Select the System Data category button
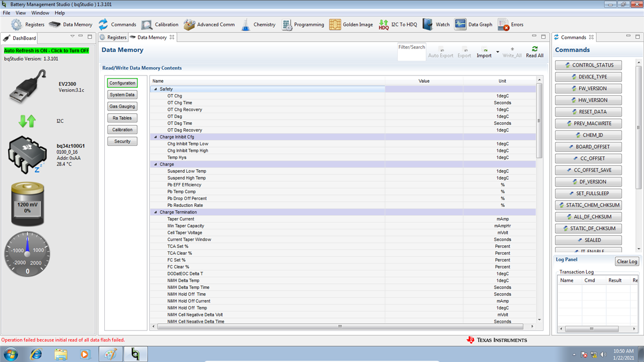 (x=123, y=95)
